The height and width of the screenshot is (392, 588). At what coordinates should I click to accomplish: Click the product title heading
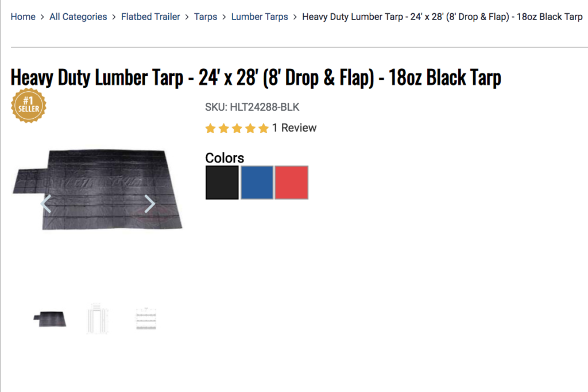click(x=256, y=77)
